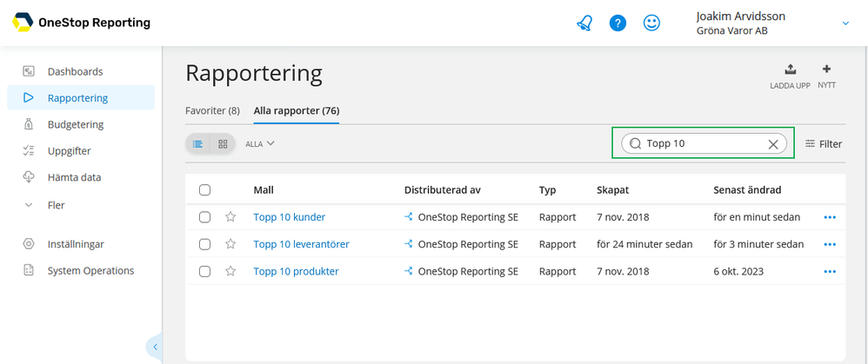Image resolution: width=868 pixels, height=364 pixels.
Task: Click the distribution icon in Topp 10 leverantörer row
Action: pos(409,244)
